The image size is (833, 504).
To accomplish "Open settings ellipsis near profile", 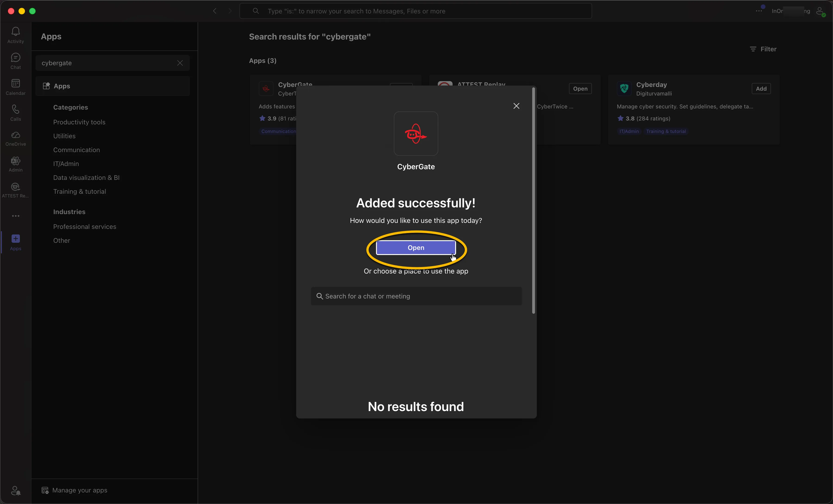I will (759, 11).
